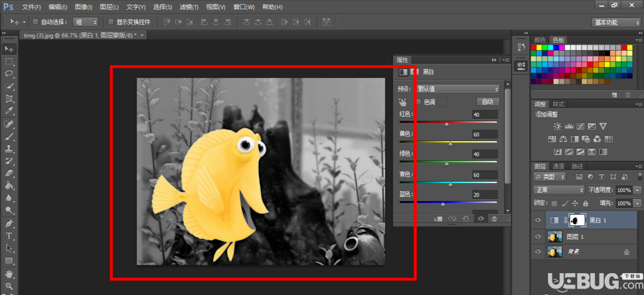Viewport: 644px width, 295px height.
Task: Toggle lock all for layer
Action: [x=585, y=203]
